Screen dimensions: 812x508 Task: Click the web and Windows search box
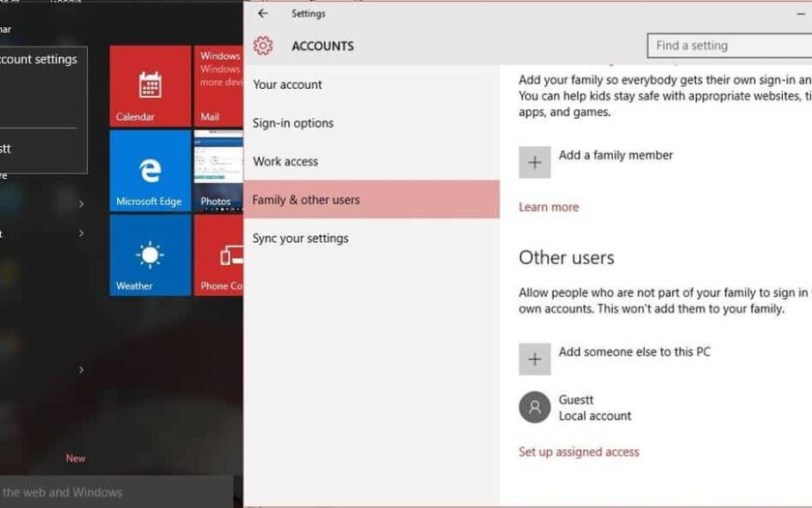[x=117, y=492]
